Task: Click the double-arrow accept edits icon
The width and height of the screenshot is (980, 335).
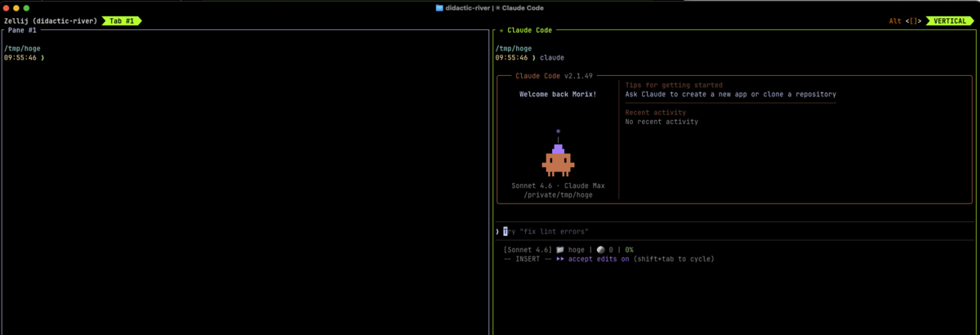Action: click(x=561, y=259)
